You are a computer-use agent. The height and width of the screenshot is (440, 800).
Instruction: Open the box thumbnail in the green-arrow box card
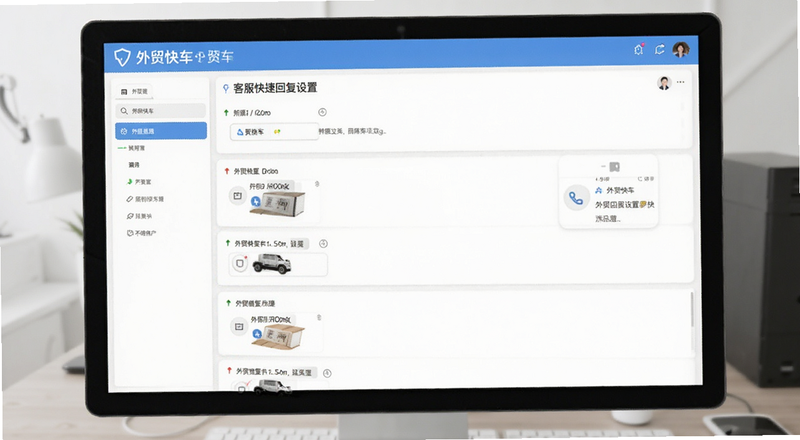tap(279, 335)
